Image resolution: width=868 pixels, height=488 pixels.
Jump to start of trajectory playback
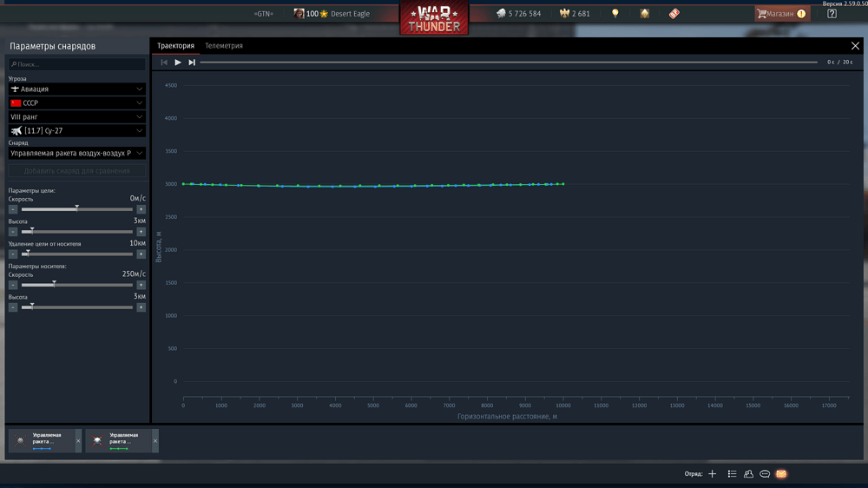(x=164, y=63)
